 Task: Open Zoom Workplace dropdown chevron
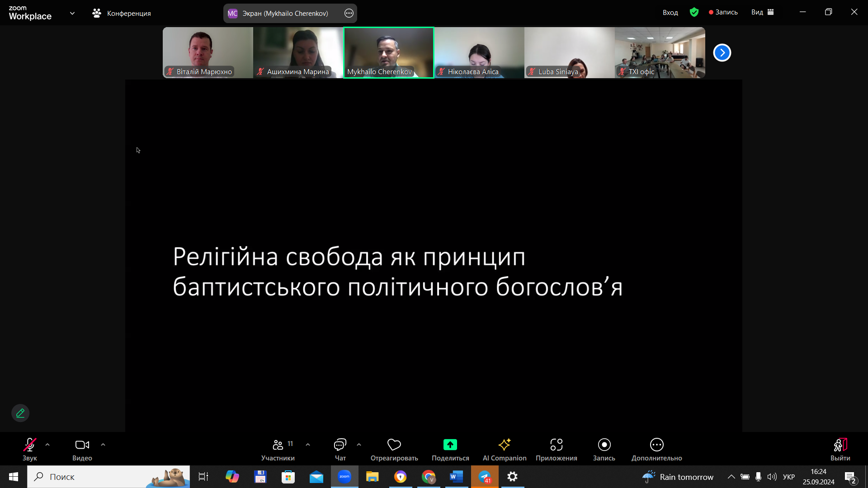72,13
